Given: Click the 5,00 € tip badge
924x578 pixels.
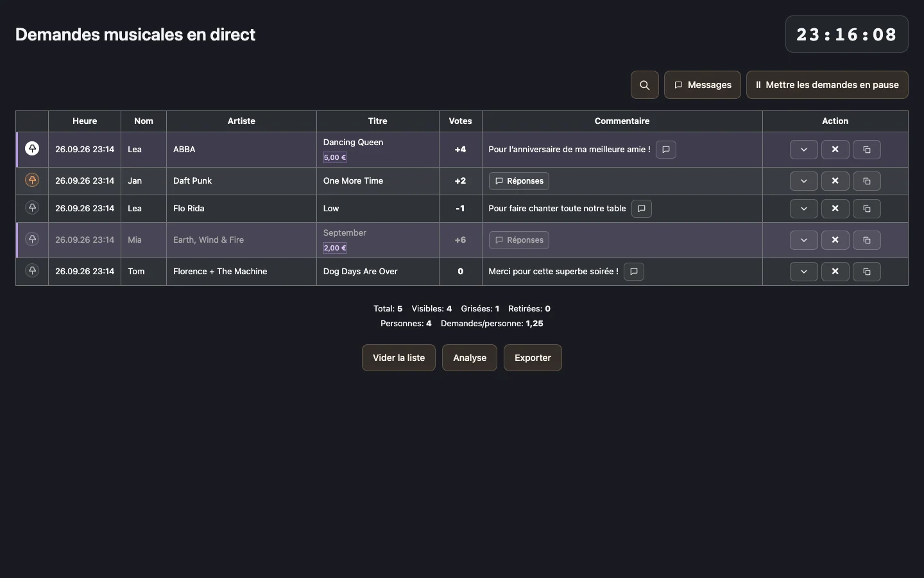Looking at the screenshot, I should [x=335, y=157].
